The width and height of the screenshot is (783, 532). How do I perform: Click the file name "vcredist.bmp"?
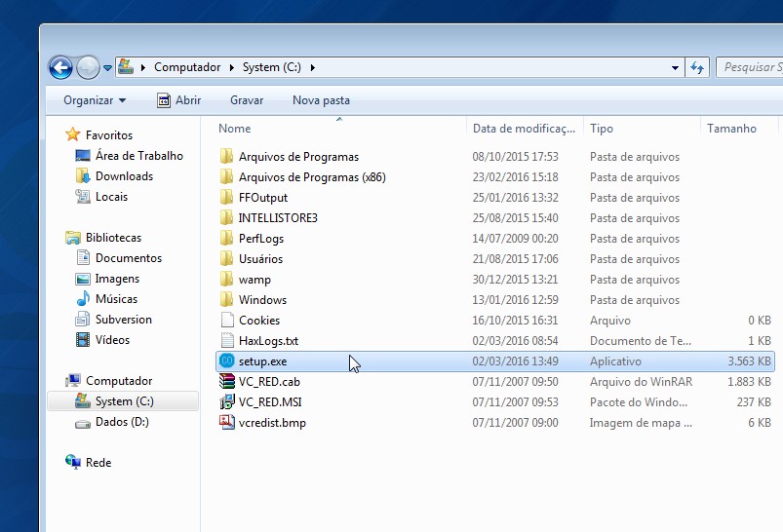pyautogui.click(x=272, y=423)
